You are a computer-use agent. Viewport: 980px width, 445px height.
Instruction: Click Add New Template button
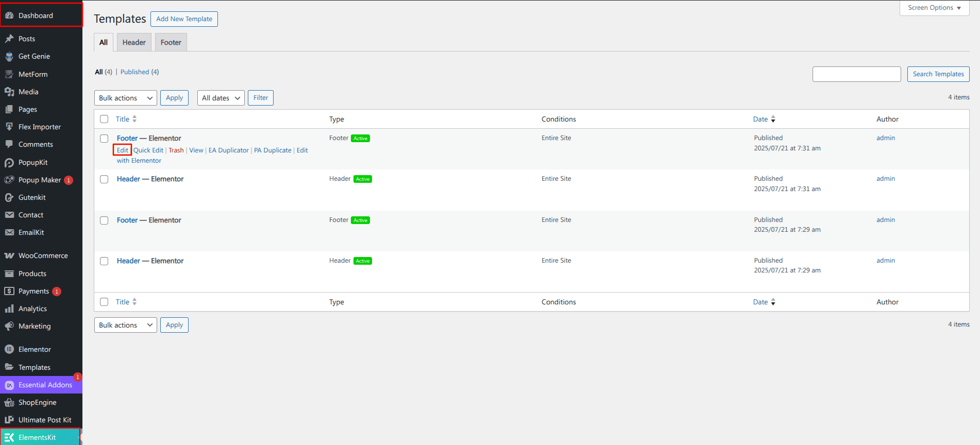[x=184, y=19]
